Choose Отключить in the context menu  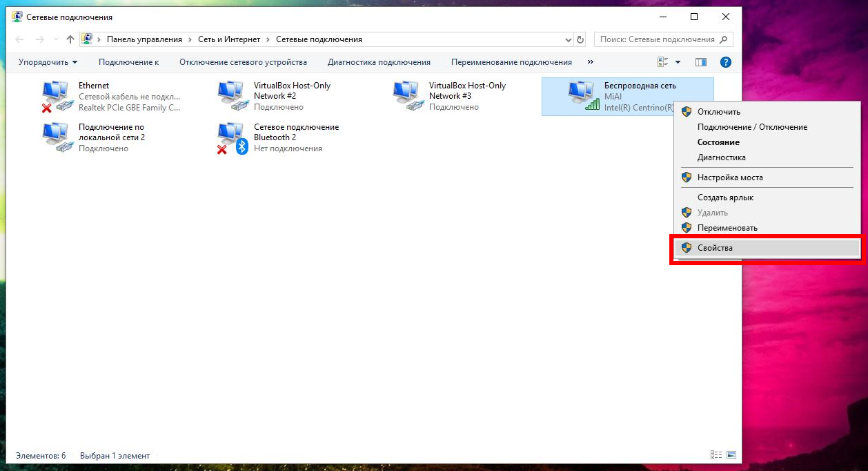(718, 112)
